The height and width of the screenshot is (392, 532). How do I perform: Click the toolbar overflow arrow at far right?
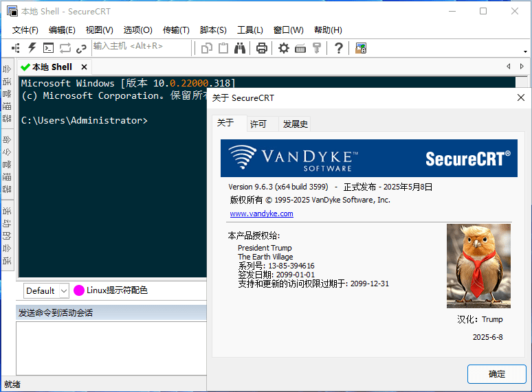[x=525, y=51]
